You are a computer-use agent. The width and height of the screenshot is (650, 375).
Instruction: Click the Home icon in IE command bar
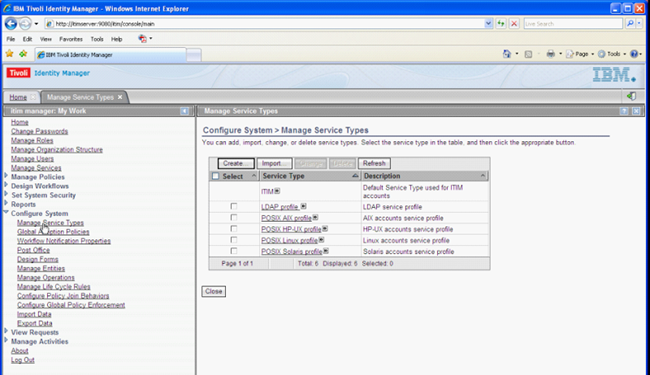507,54
